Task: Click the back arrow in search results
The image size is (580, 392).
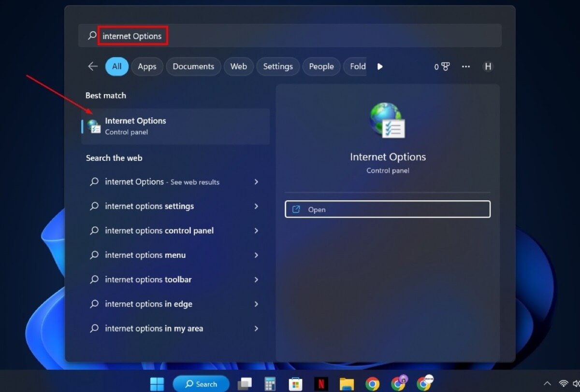Action: pos(92,67)
